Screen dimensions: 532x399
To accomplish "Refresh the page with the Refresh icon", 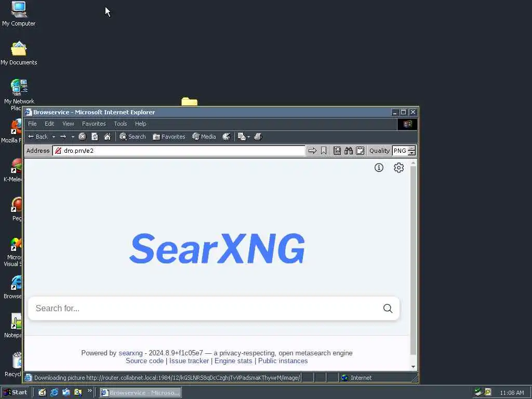I will tap(95, 137).
